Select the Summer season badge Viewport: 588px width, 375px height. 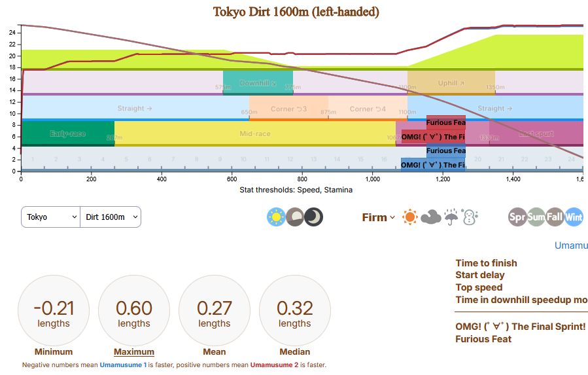[x=536, y=217]
